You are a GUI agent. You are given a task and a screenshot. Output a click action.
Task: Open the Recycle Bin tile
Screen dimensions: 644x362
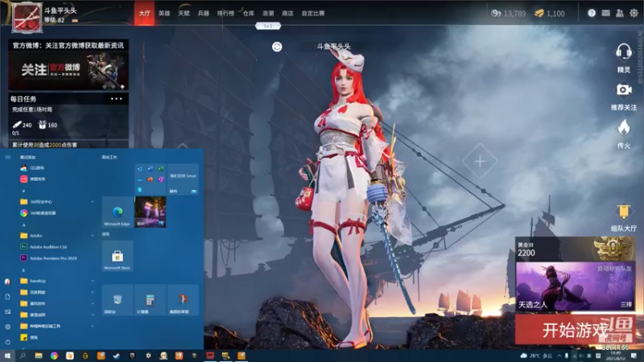117,299
